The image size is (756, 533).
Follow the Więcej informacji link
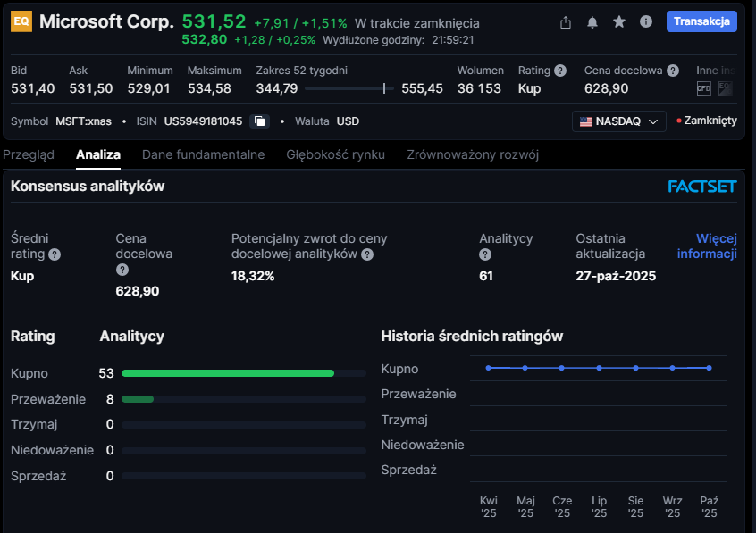[x=708, y=246]
